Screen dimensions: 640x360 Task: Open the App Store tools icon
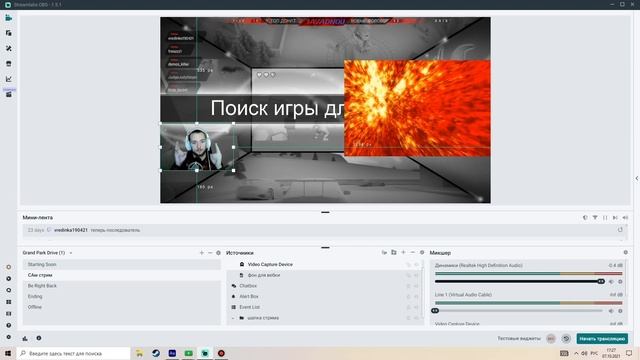tap(9, 48)
